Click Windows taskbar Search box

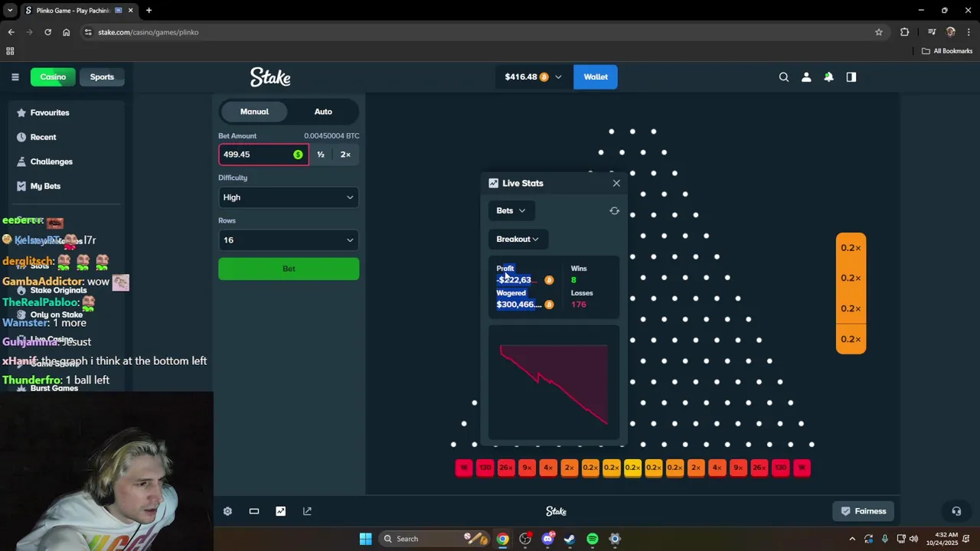pos(433,539)
